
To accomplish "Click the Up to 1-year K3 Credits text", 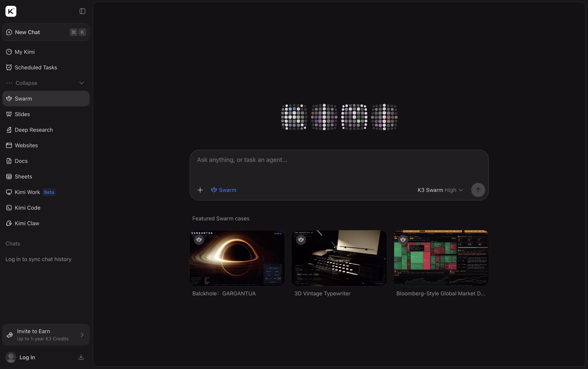I will [43, 339].
